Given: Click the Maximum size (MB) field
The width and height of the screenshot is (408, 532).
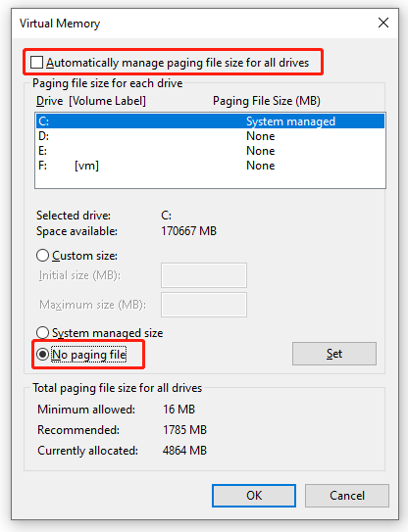Looking at the screenshot, I should (x=204, y=305).
